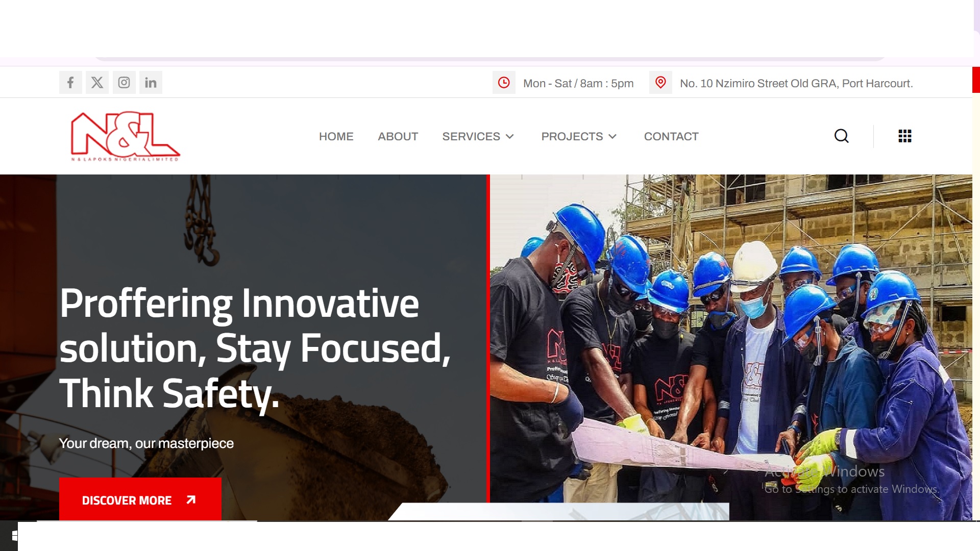Click the chevron next to SERVICES
This screenshot has width=980, height=551.
click(x=509, y=137)
